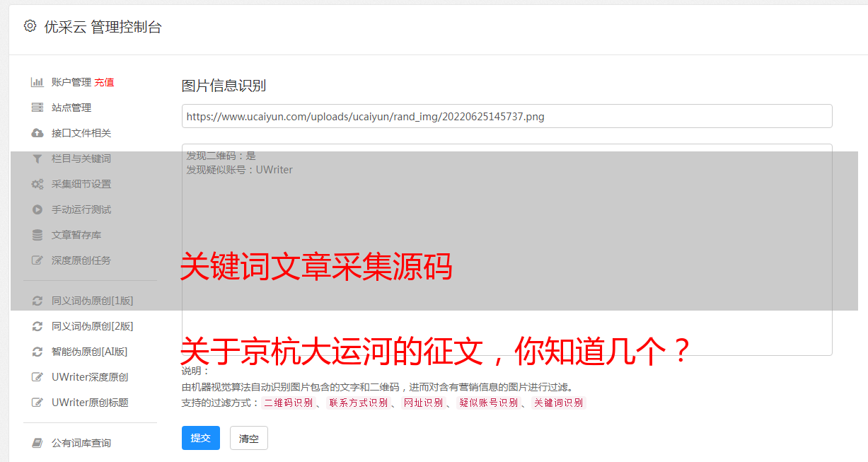This screenshot has width=868, height=462.
Task: Open 账户管理 in the sidebar
Action: click(71, 82)
